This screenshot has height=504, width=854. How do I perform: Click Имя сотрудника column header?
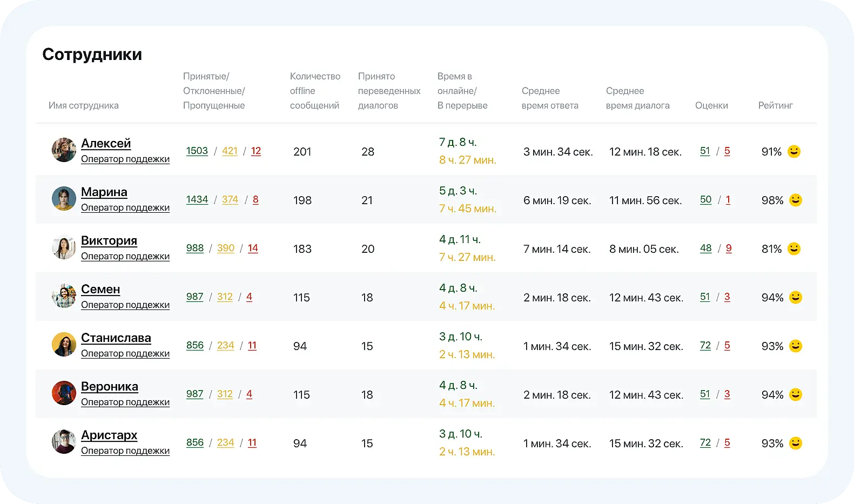point(84,105)
